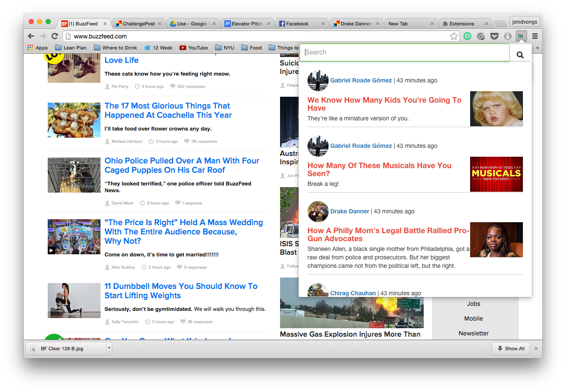Close the ChallengePost tab
The image size is (566, 392).
[160, 24]
